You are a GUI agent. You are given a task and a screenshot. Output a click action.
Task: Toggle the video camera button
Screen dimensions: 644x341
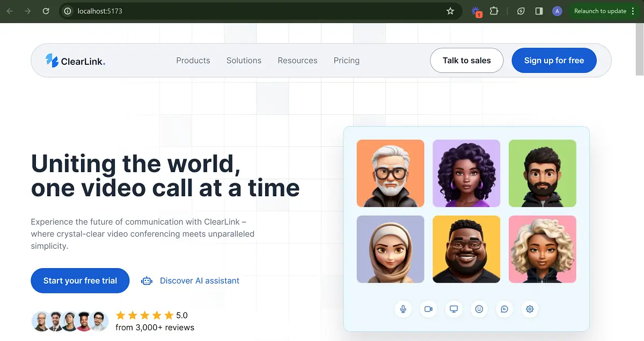coord(428,309)
